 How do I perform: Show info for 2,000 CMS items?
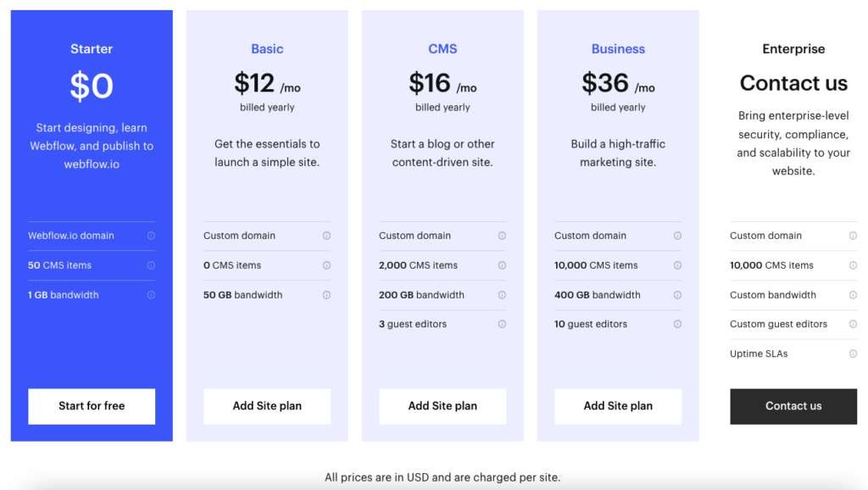point(502,265)
